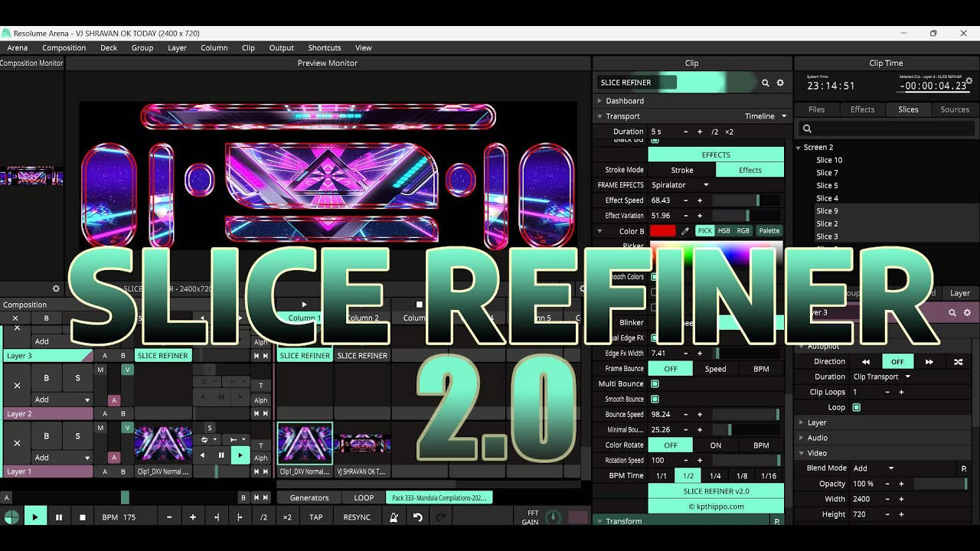Open the FRAME EFFECTS Spiralator dropdown

pos(680,185)
